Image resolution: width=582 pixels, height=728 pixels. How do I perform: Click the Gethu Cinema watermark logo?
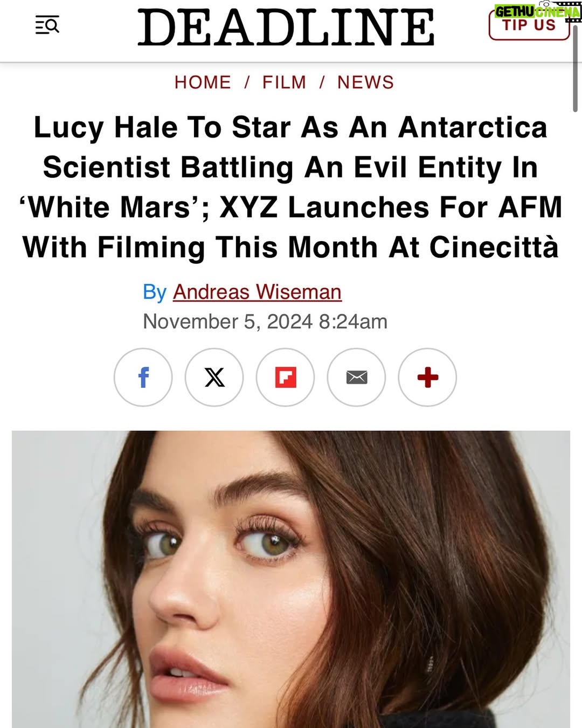537,11
